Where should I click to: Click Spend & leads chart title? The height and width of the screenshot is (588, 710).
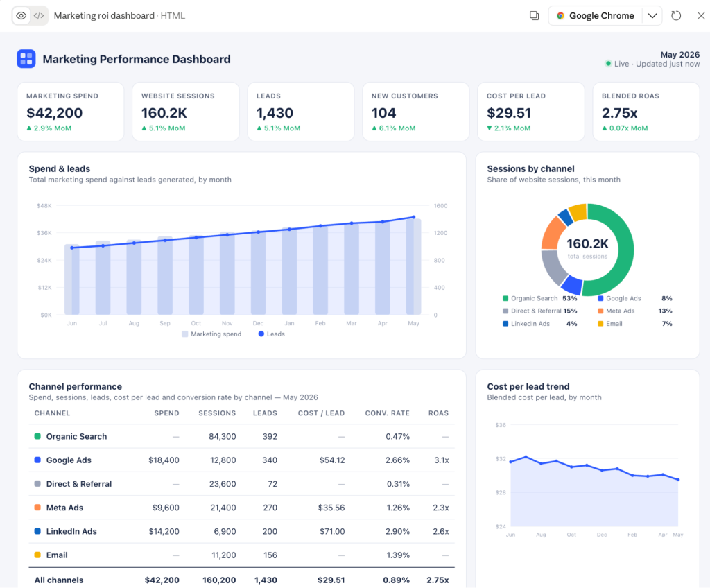(x=60, y=168)
